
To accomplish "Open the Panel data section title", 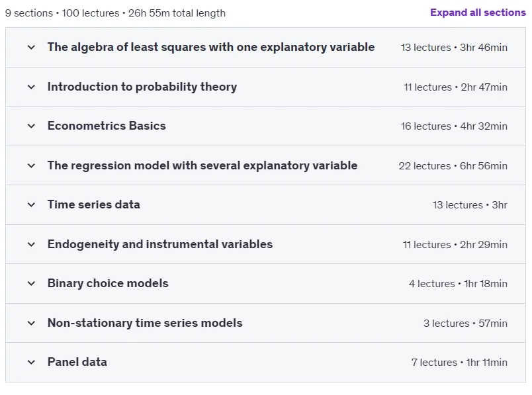I will 77,362.
